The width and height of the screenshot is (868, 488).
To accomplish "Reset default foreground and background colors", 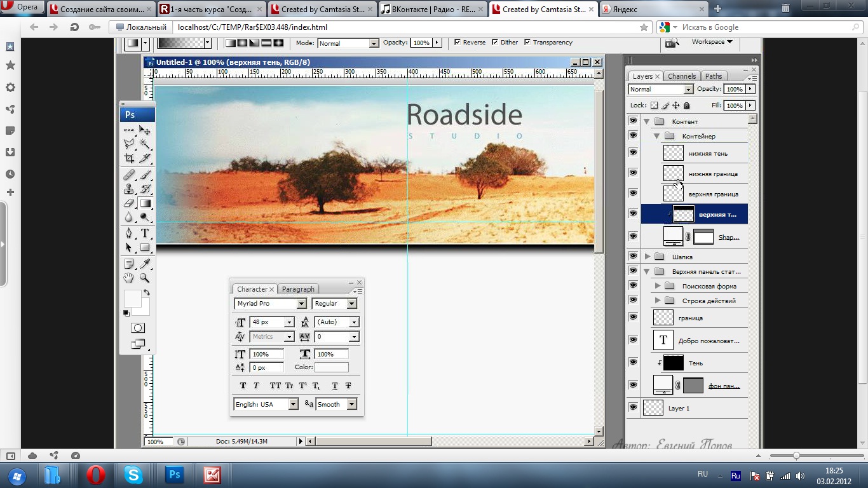I will [126, 313].
